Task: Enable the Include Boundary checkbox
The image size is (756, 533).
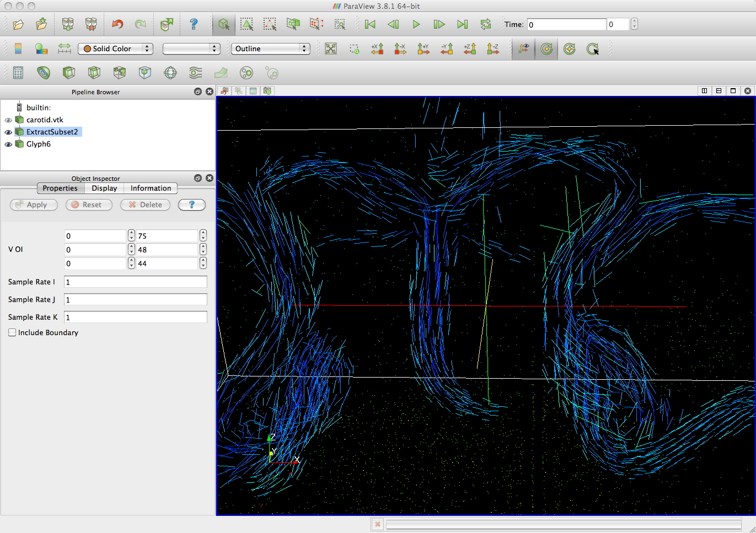Action: coord(12,332)
